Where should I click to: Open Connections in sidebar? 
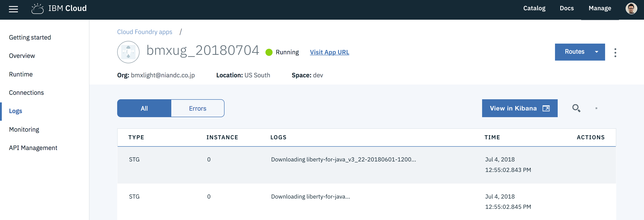coord(27,93)
